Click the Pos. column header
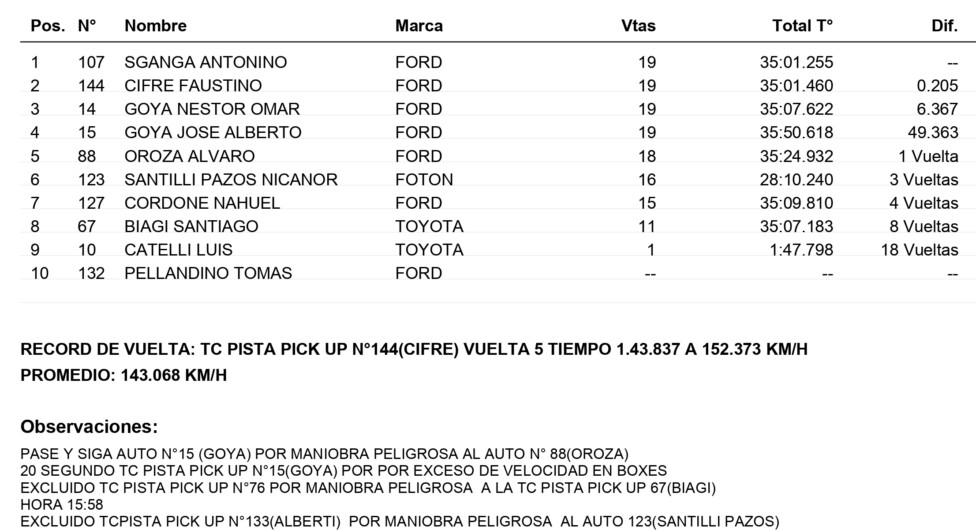This screenshot has height=530, width=976. (48, 26)
